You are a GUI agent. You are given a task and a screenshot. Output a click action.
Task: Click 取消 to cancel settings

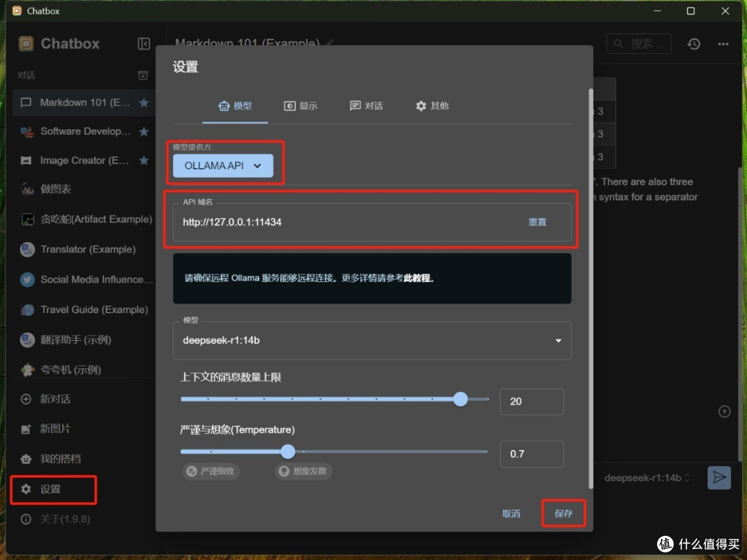point(511,514)
